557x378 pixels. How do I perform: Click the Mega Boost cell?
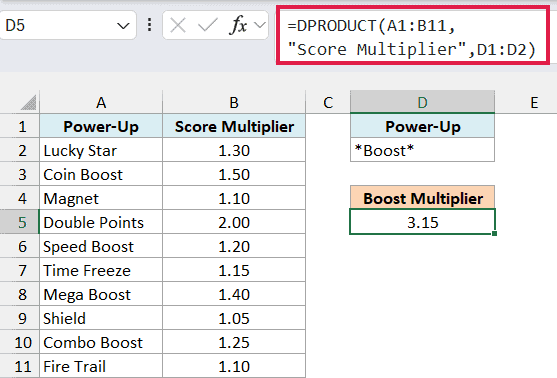tap(101, 295)
